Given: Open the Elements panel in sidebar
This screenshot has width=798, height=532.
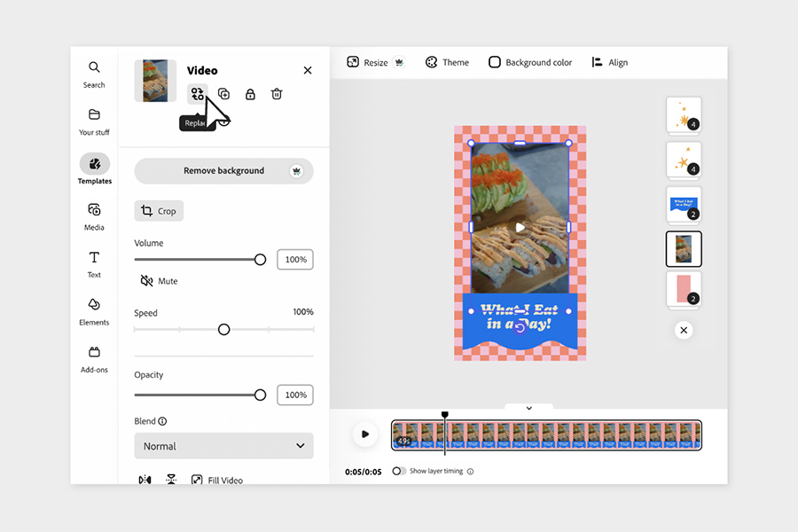Looking at the screenshot, I should [94, 311].
